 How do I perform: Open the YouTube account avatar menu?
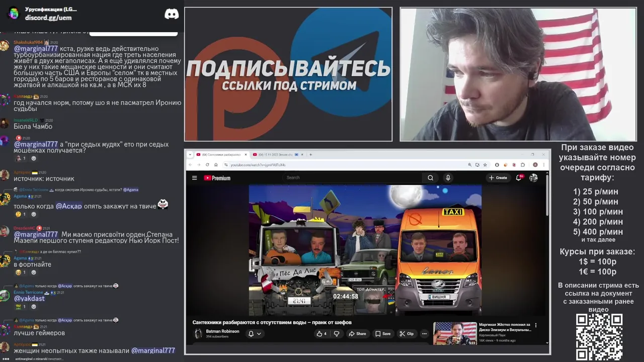[533, 178]
